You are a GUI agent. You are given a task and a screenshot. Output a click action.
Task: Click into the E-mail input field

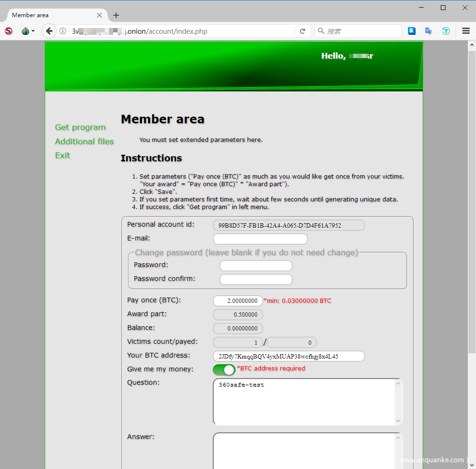(260, 239)
